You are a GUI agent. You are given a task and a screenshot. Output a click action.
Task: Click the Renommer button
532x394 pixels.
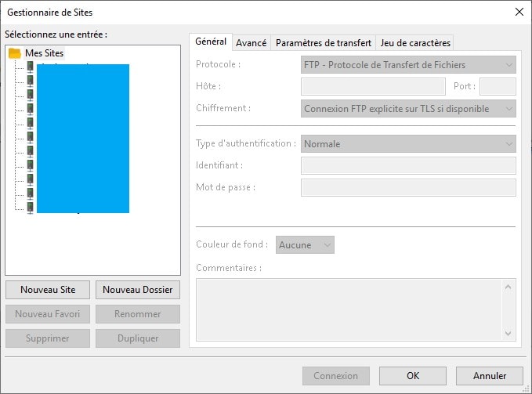click(x=138, y=314)
